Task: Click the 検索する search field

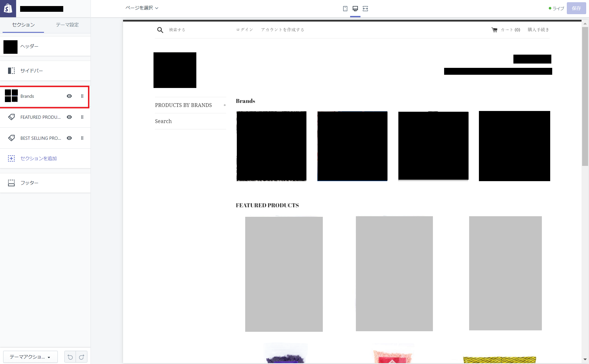Action: click(x=177, y=30)
